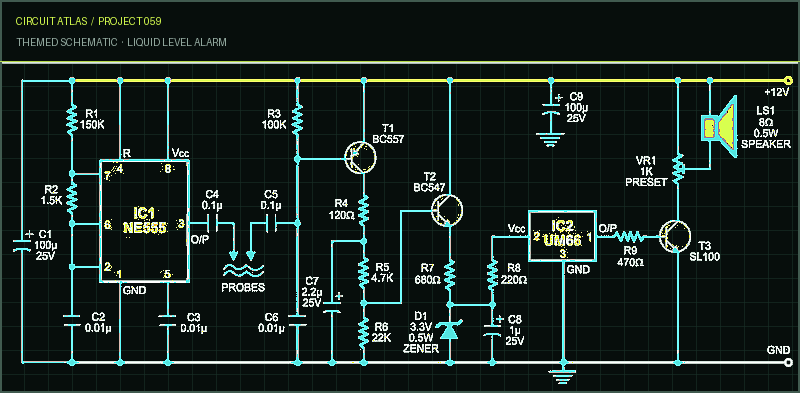This screenshot has width=800, height=393.
Task: Select the R1 150K resistor symbol
Action: [x=72, y=119]
